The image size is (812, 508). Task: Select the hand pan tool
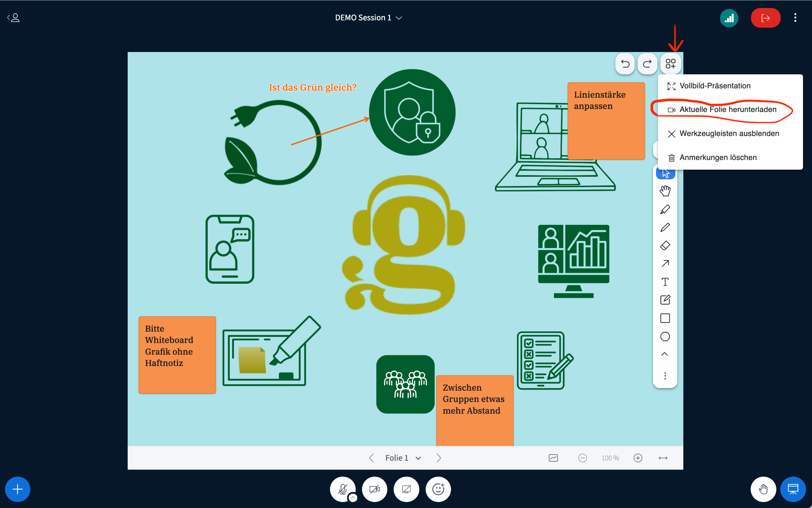[x=665, y=191]
